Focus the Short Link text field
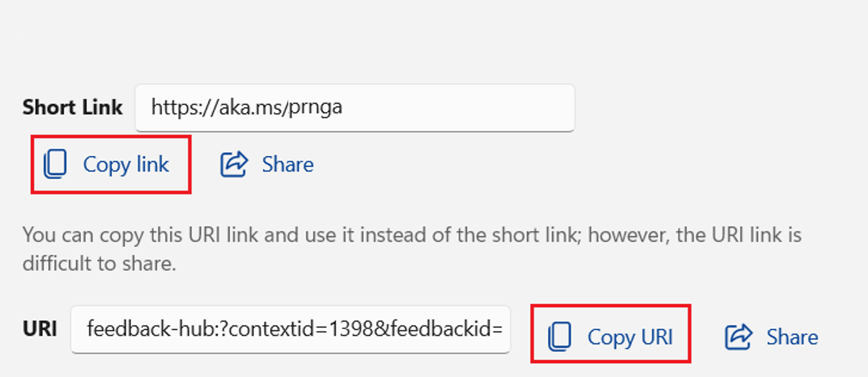Screen dimensions: 868x377 355,107
